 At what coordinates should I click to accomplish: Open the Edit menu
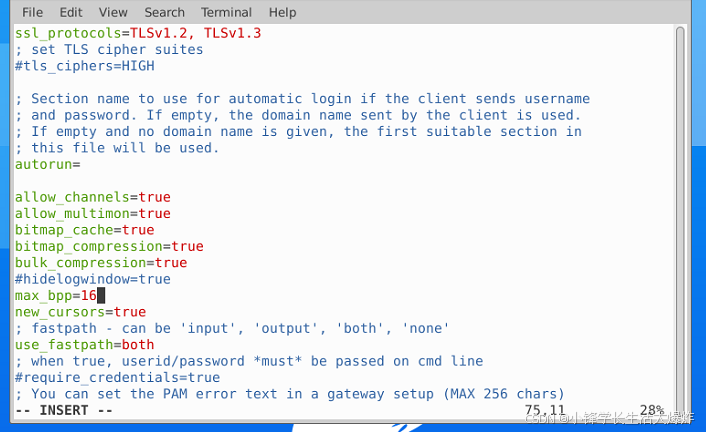(71, 12)
